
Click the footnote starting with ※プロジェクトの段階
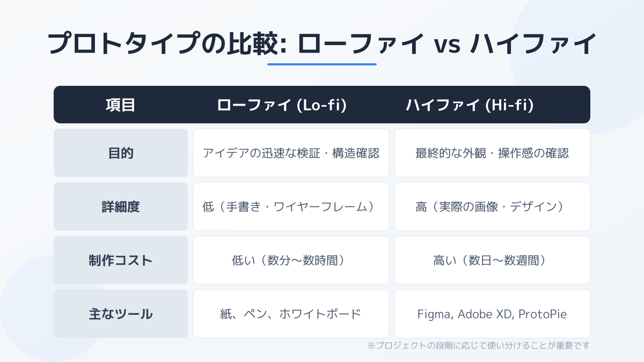[478, 346]
